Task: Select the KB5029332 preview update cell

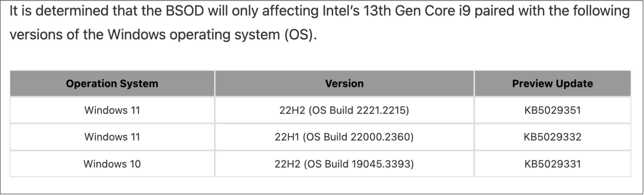Action: click(x=552, y=137)
